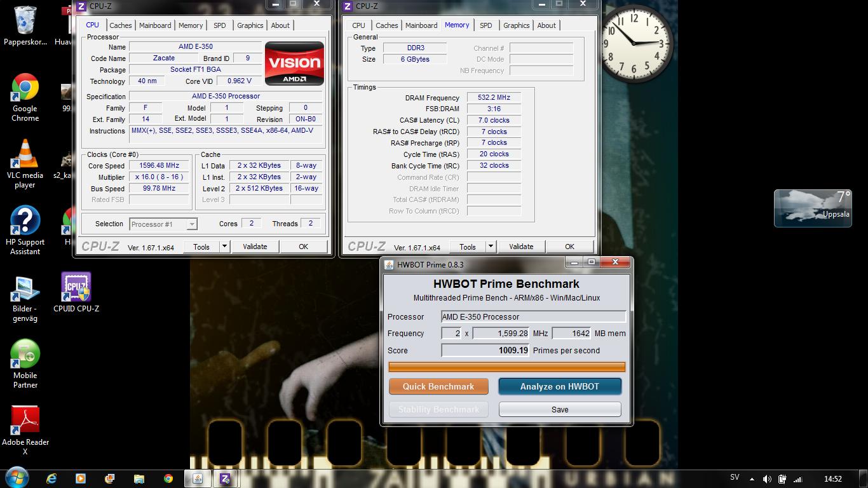Expand Tools dropdown arrow in left CPU-Z
The height and width of the screenshot is (488, 868).
tap(224, 247)
